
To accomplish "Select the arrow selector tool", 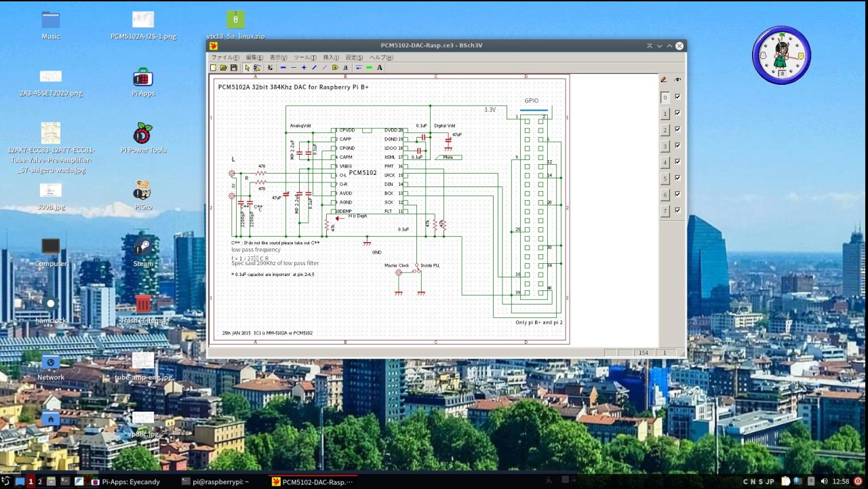I will pyautogui.click(x=247, y=68).
